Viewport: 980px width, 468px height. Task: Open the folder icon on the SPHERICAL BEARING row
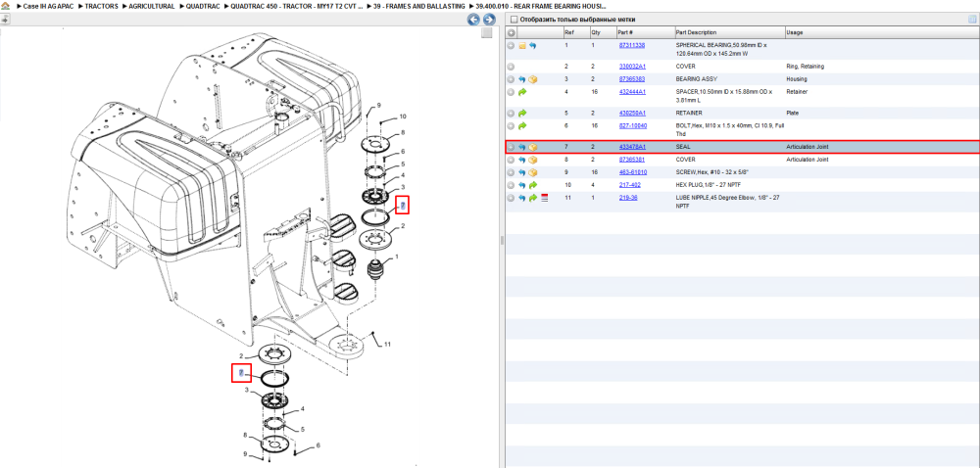tap(522, 46)
